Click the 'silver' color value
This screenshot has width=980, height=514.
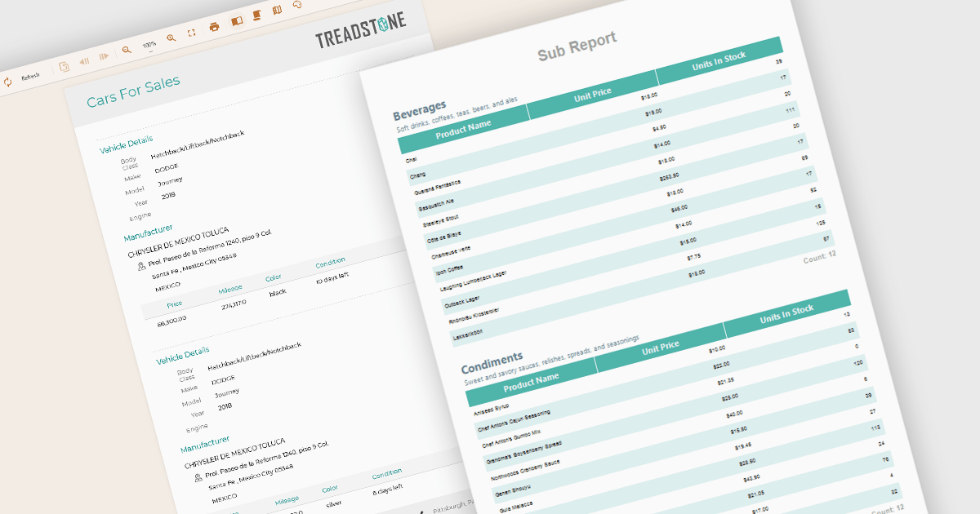pyautogui.click(x=334, y=503)
